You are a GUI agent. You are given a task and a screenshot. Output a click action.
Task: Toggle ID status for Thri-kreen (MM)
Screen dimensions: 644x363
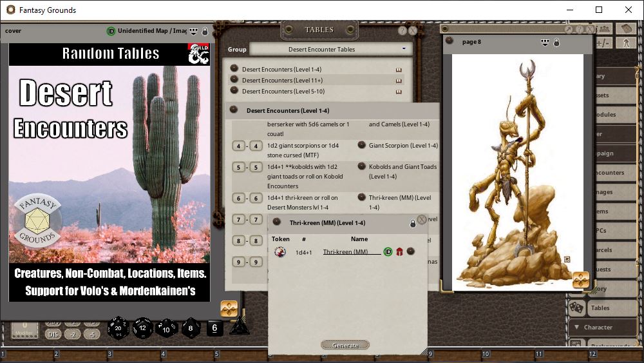click(388, 251)
